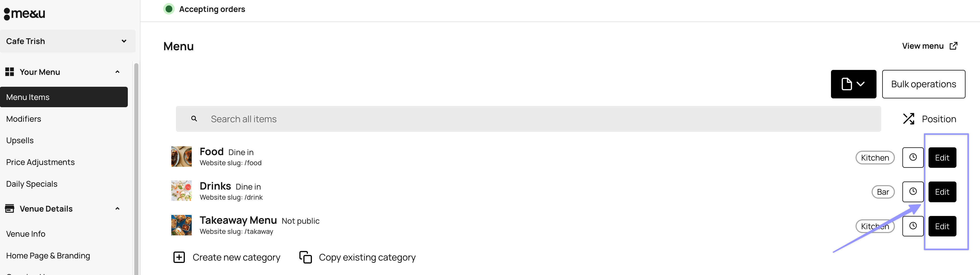Open the View menu external link icon
Image resolution: width=980 pixels, height=275 pixels.
pos(953,46)
